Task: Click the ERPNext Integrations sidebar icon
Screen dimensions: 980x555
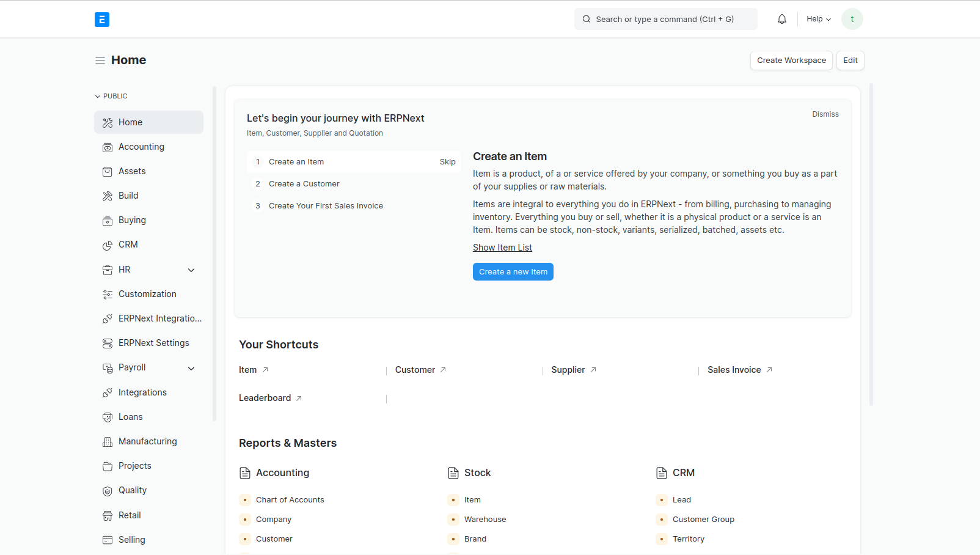Action: [108, 319]
